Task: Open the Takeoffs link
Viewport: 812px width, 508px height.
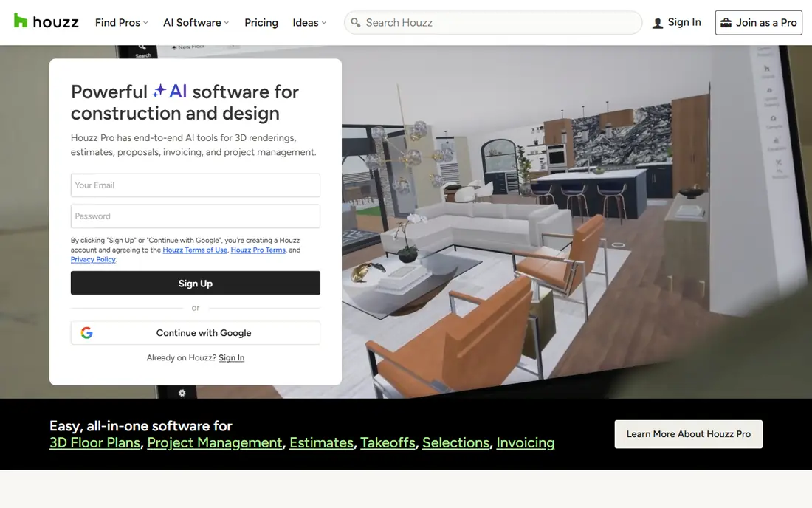Action: 388,443
